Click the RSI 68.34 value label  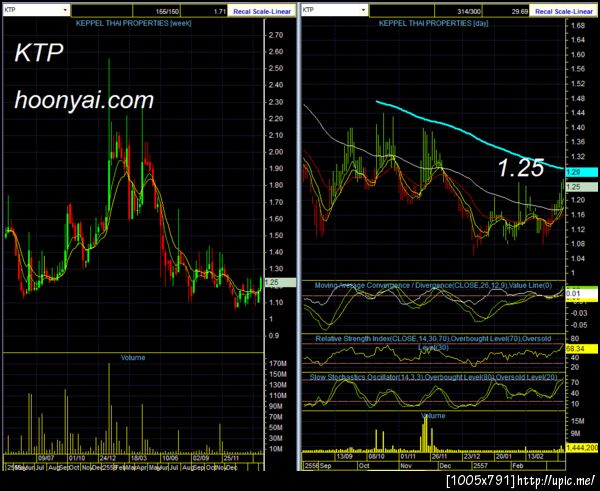(x=581, y=349)
